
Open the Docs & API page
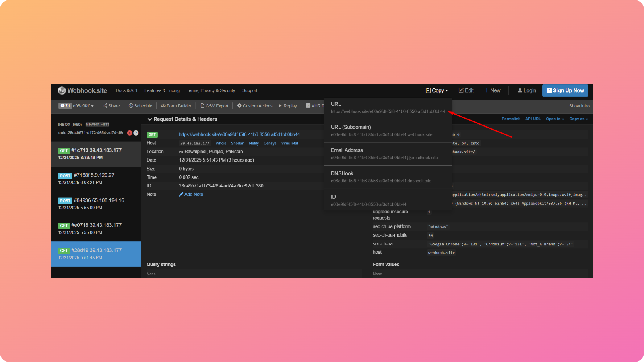click(126, 90)
